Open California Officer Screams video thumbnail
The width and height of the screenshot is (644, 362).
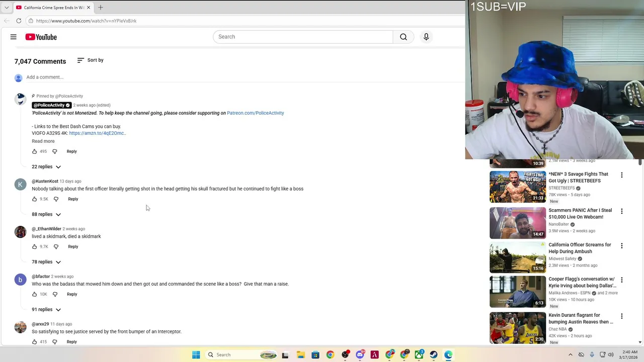click(518, 257)
